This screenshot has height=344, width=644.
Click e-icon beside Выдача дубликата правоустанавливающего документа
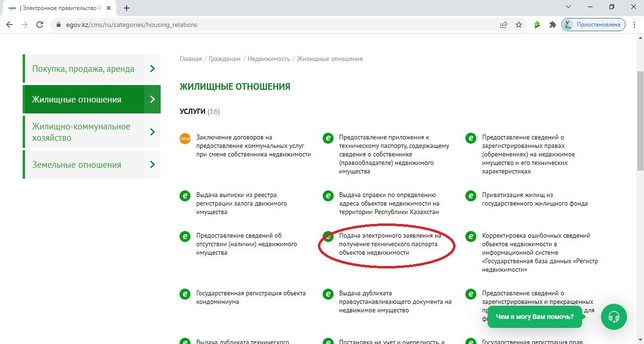[x=328, y=294]
